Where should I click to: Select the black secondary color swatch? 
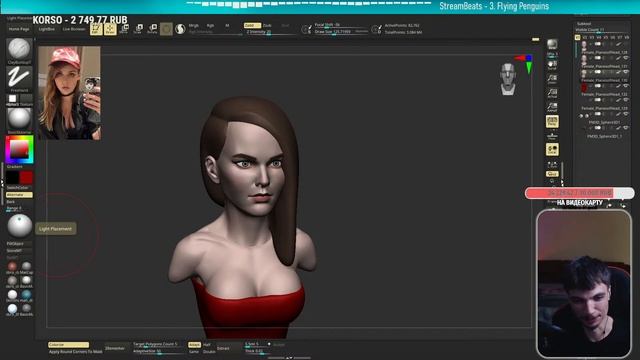(x=12, y=178)
